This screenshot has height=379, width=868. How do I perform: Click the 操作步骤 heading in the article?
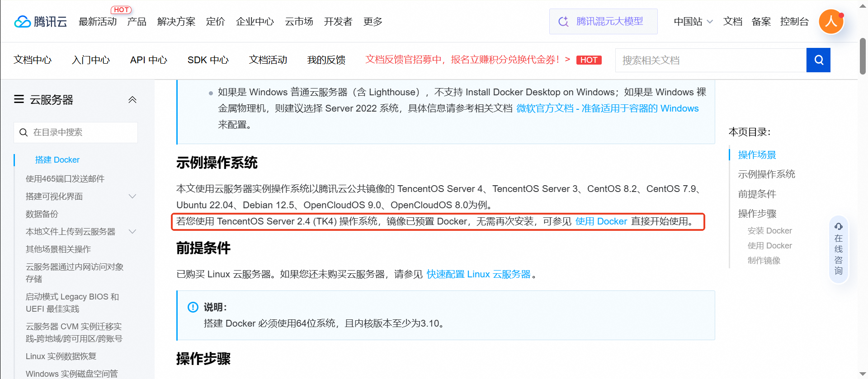(x=203, y=359)
